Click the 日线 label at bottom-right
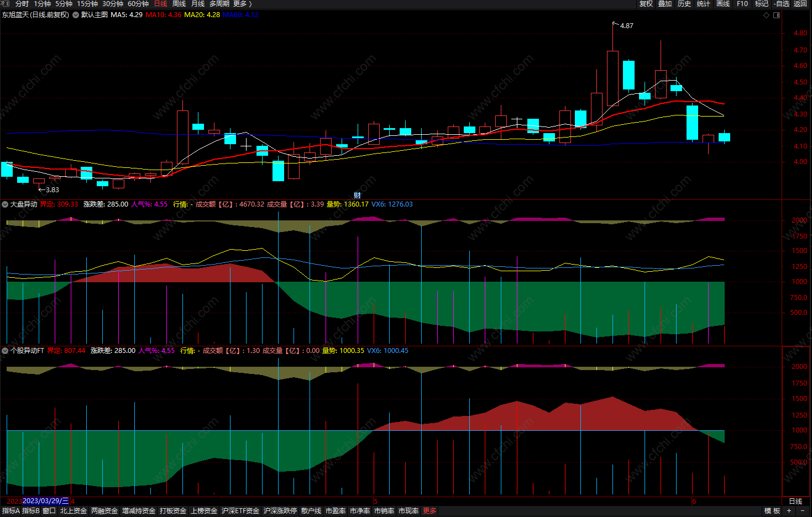 (795, 502)
